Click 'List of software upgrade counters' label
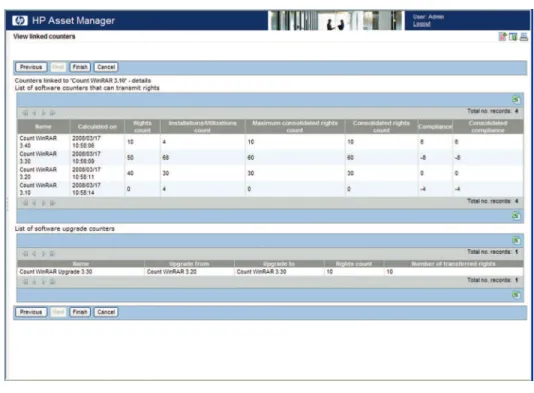The height and width of the screenshot is (393, 534). tap(65, 229)
